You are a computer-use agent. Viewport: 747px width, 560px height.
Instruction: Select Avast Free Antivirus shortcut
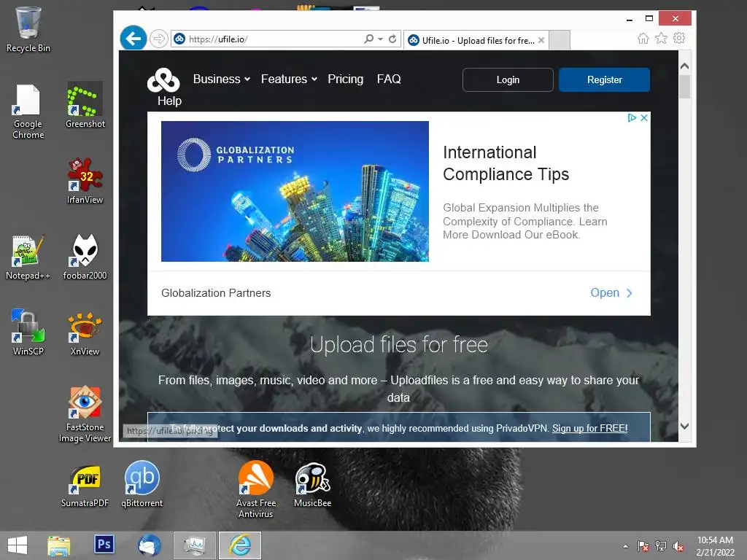256,489
